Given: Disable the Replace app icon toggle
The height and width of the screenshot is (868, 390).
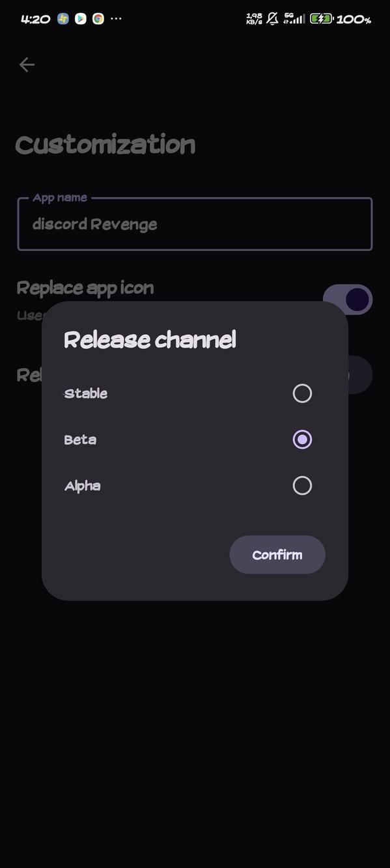Looking at the screenshot, I should [348, 299].
